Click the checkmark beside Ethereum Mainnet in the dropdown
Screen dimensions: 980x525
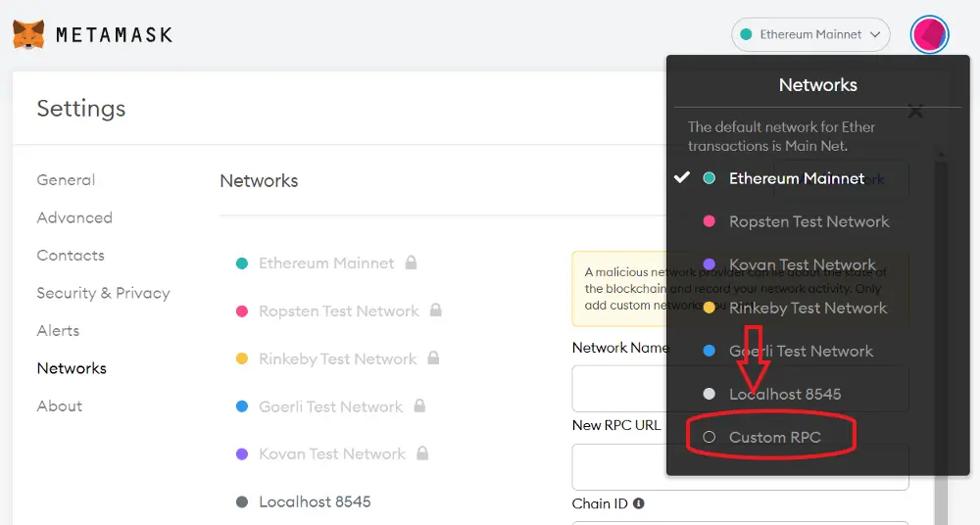(682, 177)
